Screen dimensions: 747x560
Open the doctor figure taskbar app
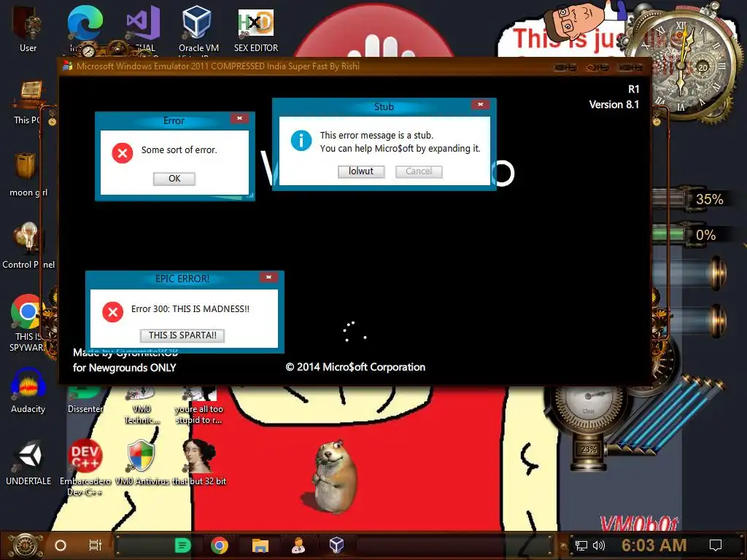tap(298, 545)
